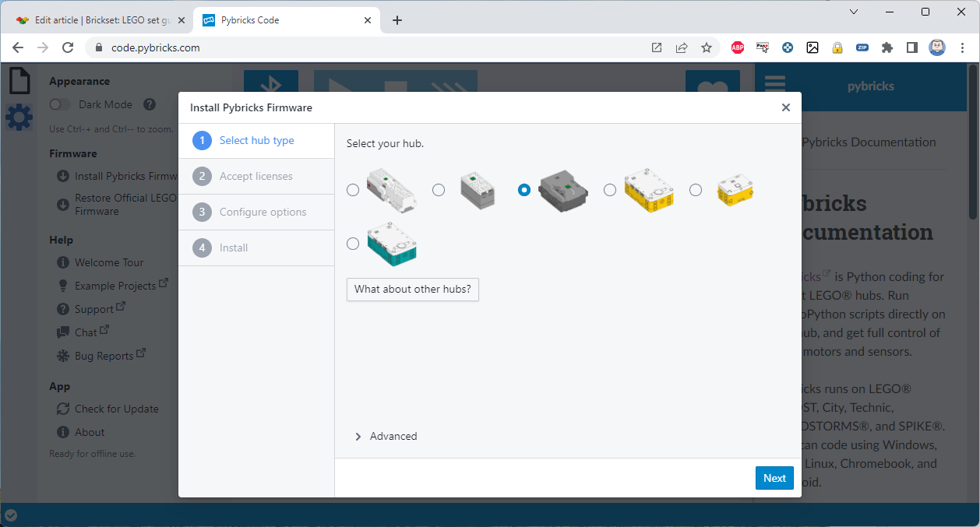Viewport: 980px width, 527px height.
Task: Click the Dark Mode help icon
Action: [150, 104]
